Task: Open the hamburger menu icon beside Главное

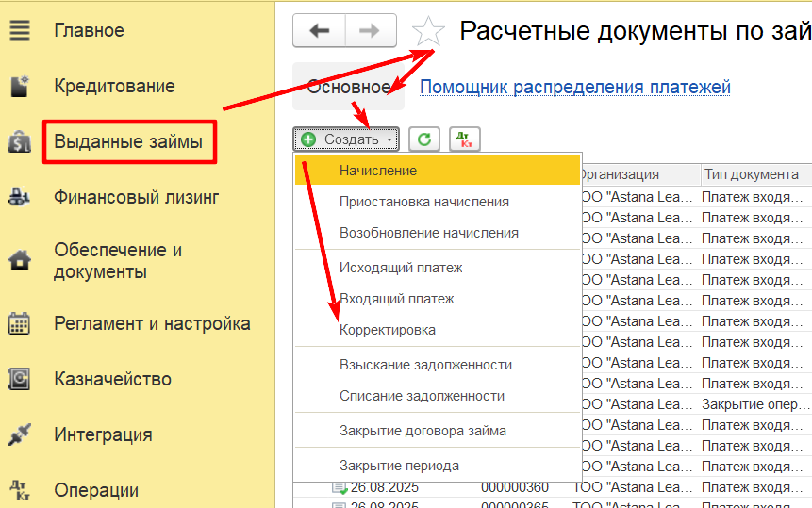Action: tap(20, 30)
